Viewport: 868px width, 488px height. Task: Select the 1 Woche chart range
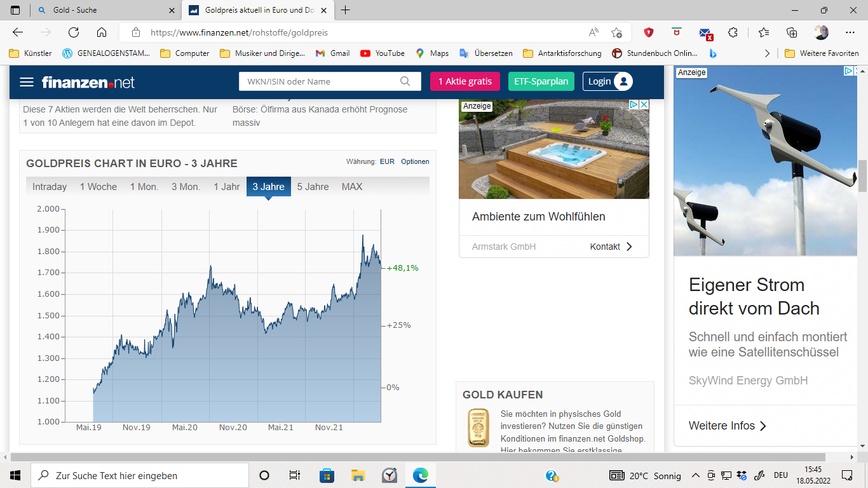tap(98, 187)
